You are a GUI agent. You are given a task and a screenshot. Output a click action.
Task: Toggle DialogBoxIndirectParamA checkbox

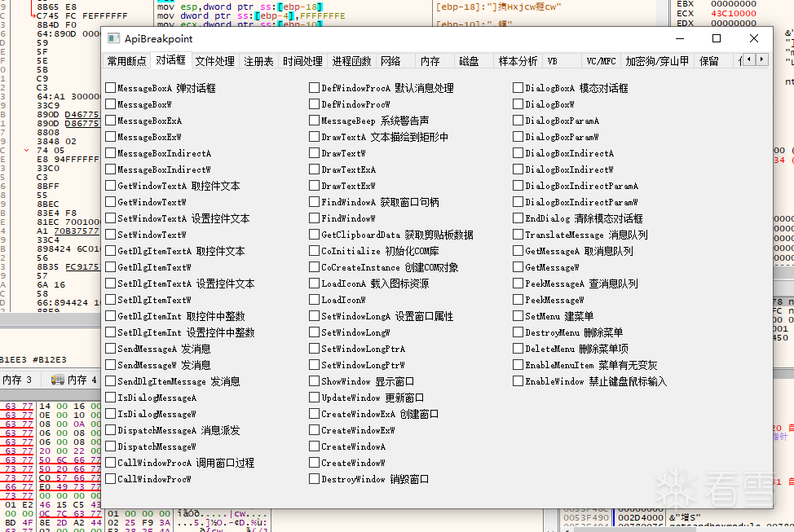coord(518,185)
